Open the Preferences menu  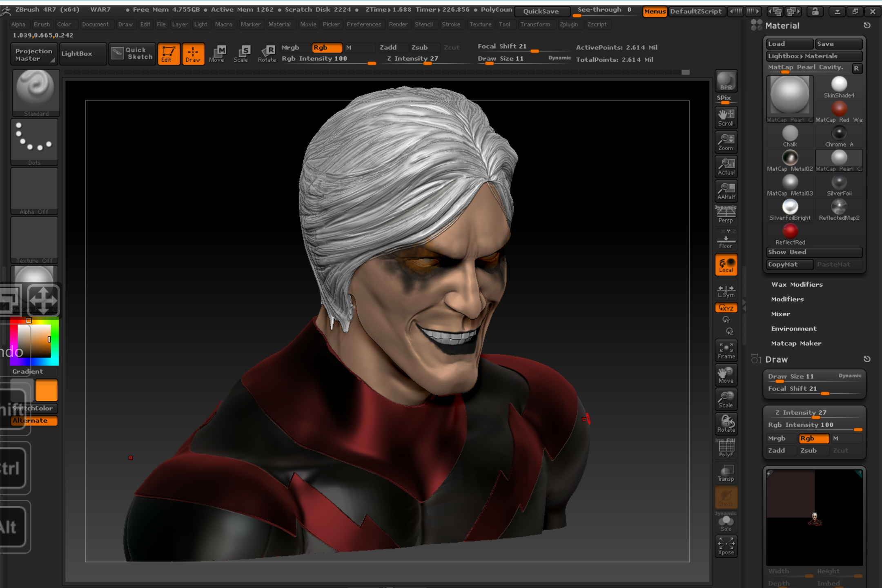click(x=363, y=24)
